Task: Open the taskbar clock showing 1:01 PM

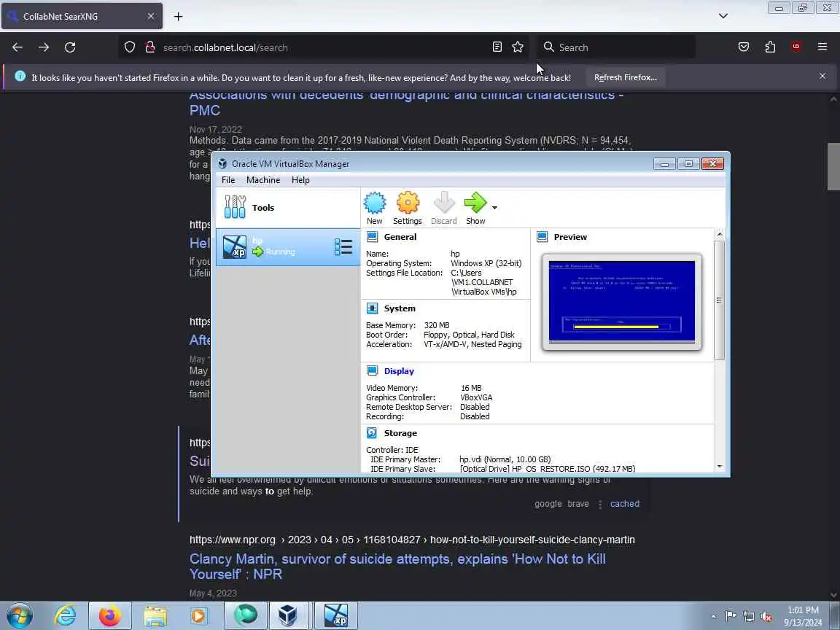Action: (x=803, y=616)
